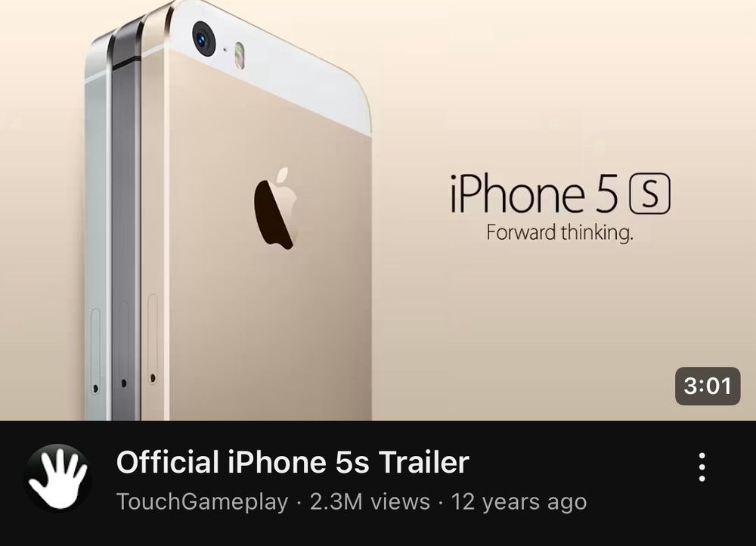Viewport: 756px width, 546px height.
Task: Click the Forward thinking tagline
Action: (x=559, y=232)
